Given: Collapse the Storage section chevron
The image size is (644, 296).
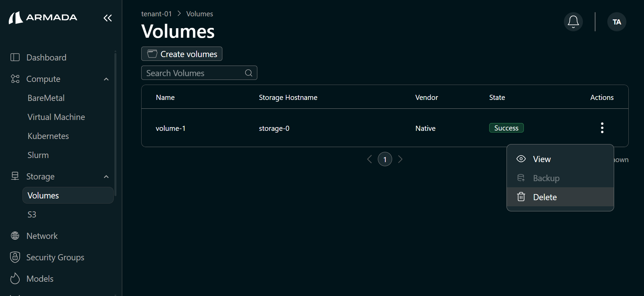Looking at the screenshot, I should 106,177.
